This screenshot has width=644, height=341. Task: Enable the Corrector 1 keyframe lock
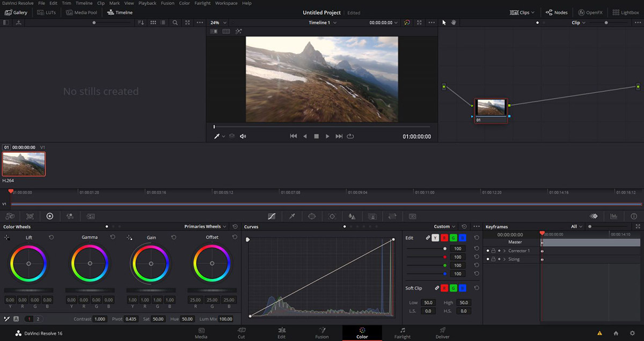pos(493,251)
